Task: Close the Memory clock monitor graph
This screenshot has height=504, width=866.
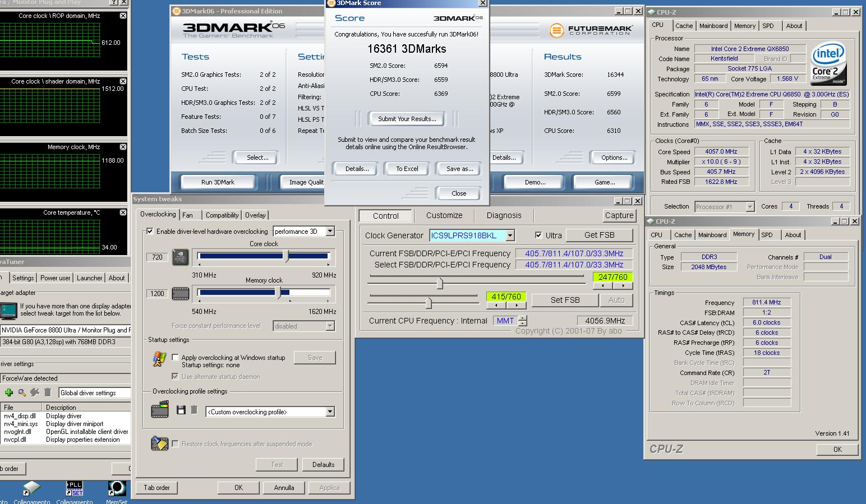Action: pos(123,147)
